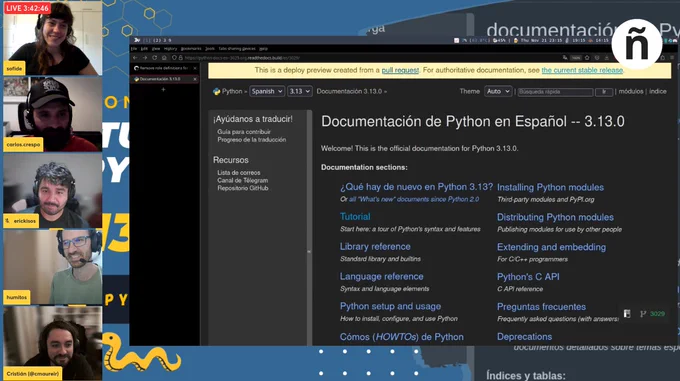Viewport: 680px width, 381px height.
Task: Open the View menu
Action: 156,49
